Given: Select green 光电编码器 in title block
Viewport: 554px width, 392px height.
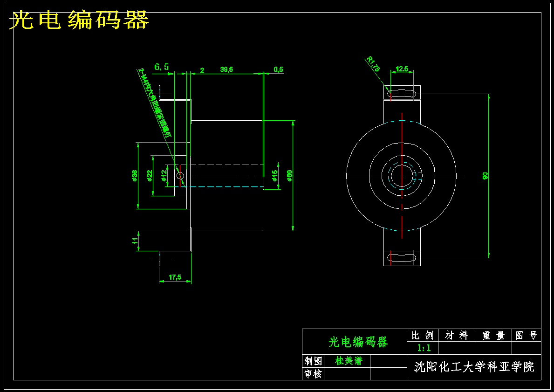Looking at the screenshot, I should 358,342.
